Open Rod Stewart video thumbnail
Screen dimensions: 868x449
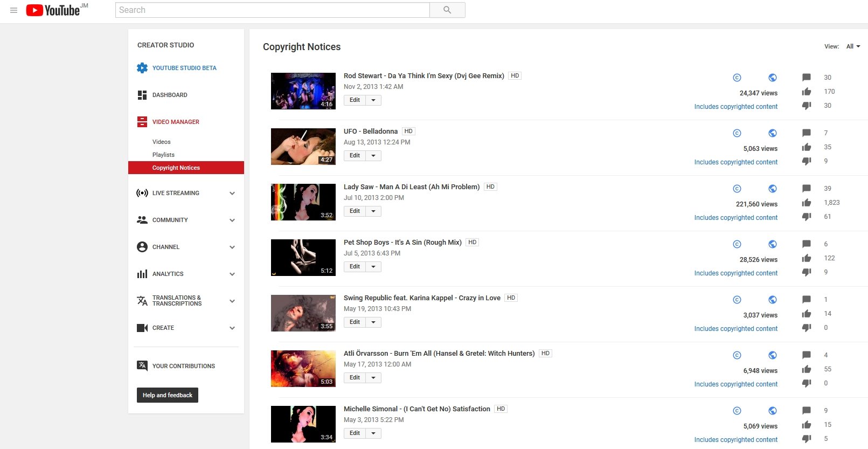point(303,91)
